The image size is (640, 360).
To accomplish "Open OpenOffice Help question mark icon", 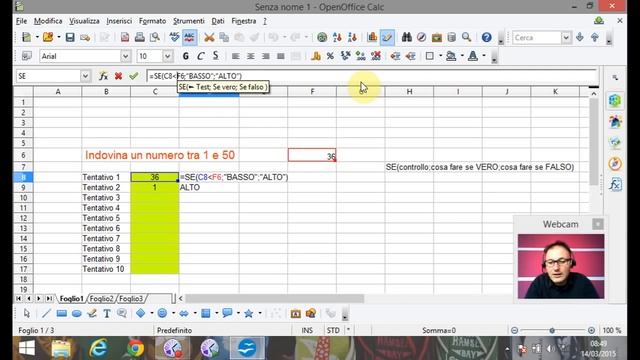I will click(486, 38).
